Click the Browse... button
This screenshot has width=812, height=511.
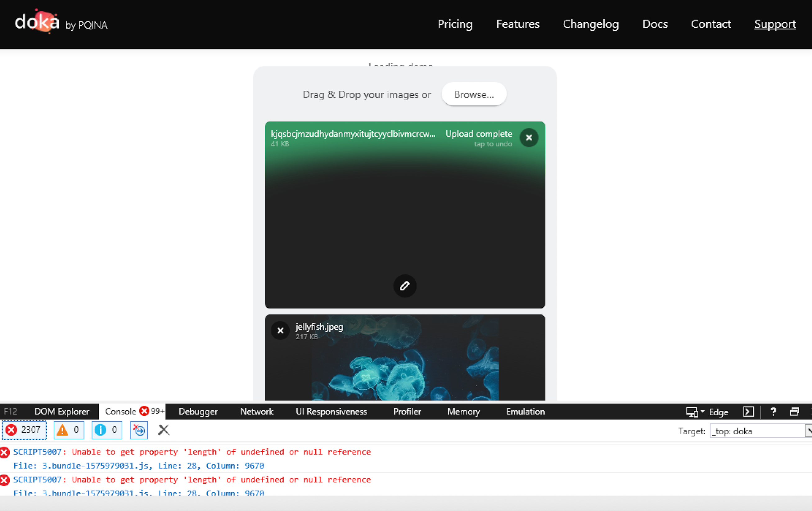point(474,94)
